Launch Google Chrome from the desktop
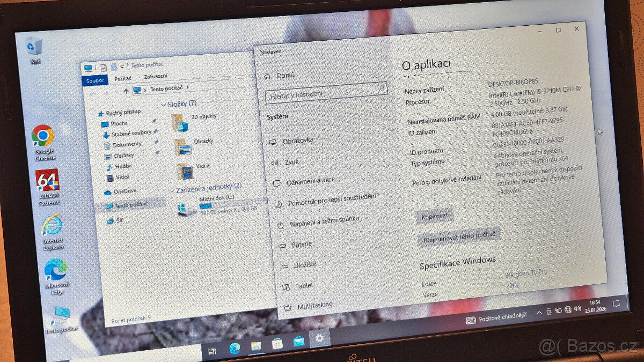The height and width of the screenshot is (362, 644). pyautogui.click(x=43, y=142)
